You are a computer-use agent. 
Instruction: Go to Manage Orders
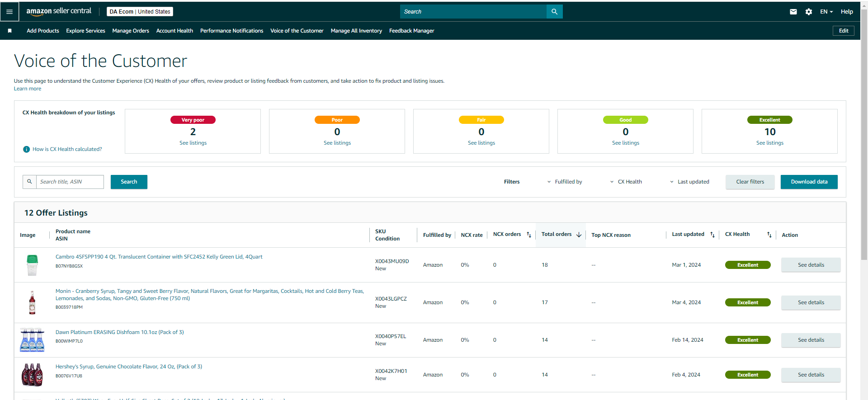click(x=131, y=31)
